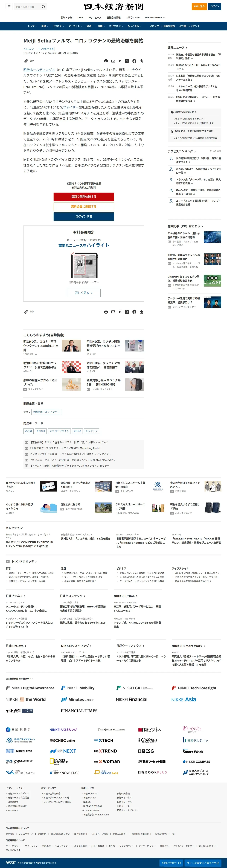Toggle the フォローする follow button
This screenshot has width=227, height=868.
[45, 49]
